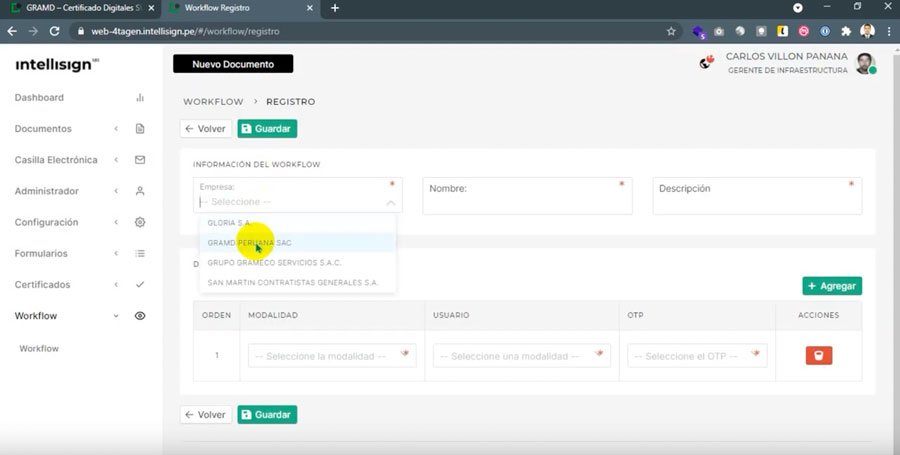
Task: Click the ACCIONES column header
Action: click(818, 315)
